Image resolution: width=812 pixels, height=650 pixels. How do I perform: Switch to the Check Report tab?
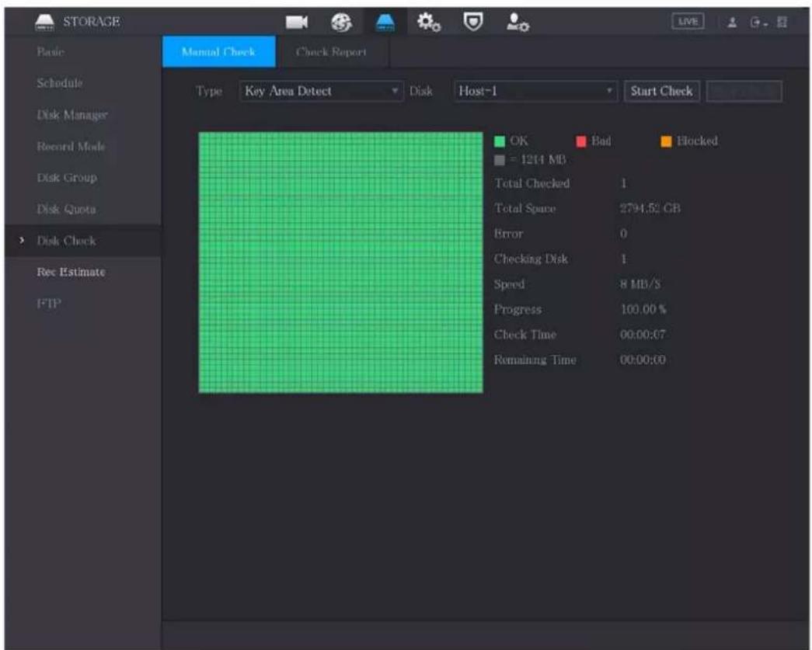332,52
